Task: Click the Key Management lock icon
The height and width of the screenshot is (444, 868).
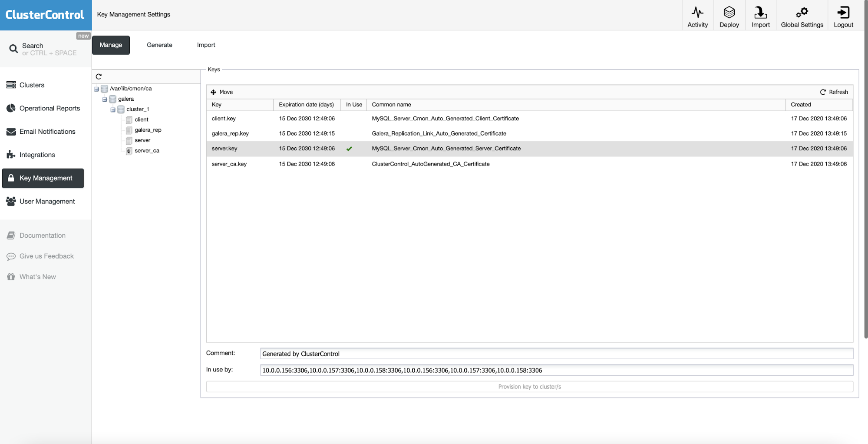Action: [x=11, y=178]
